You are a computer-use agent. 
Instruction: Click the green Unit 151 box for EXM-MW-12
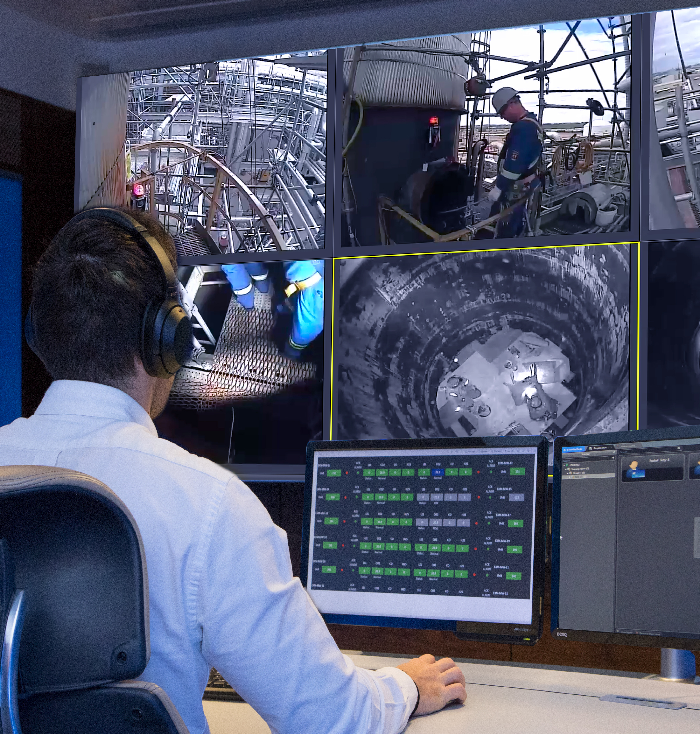pyautogui.click(x=518, y=471)
